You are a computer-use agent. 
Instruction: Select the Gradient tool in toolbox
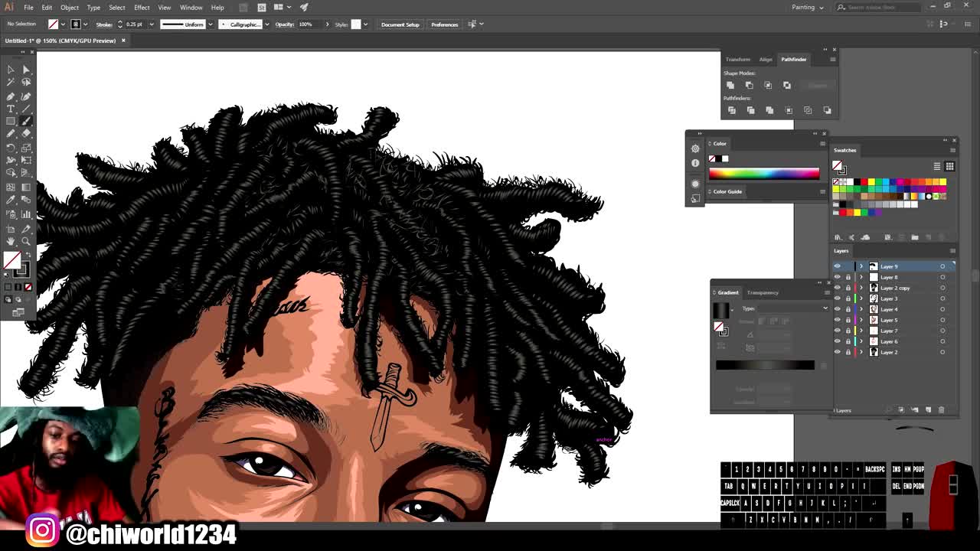(x=26, y=187)
